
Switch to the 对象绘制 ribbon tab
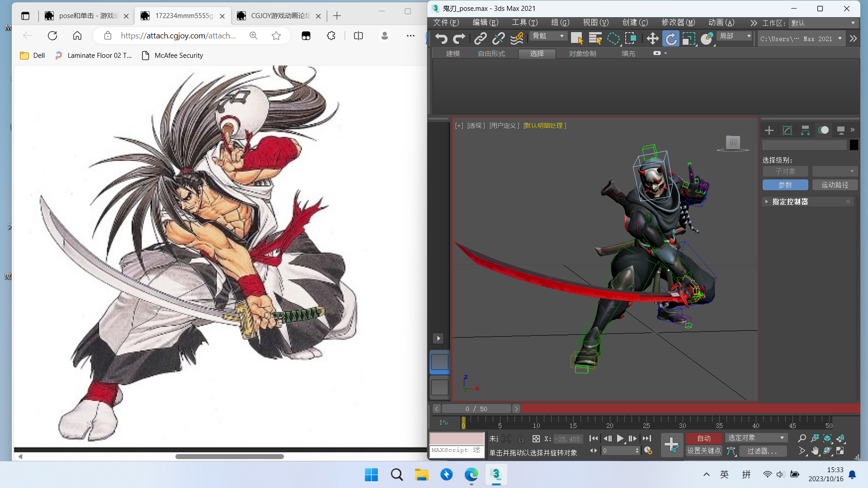[x=582, y=54]
